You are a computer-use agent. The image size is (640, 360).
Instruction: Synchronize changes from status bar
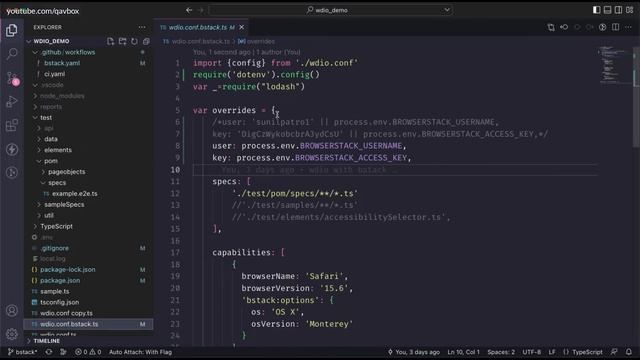pyautogui.click(x=49, y=352)
